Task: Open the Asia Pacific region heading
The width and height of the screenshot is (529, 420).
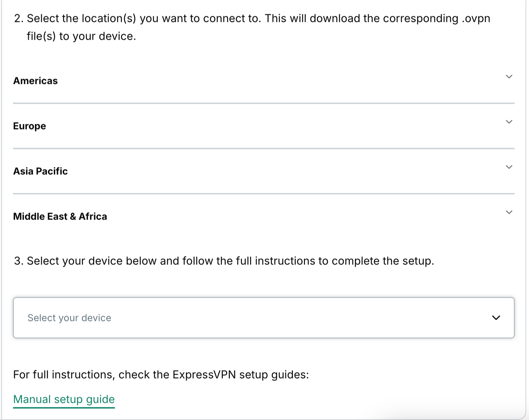Action: point(40,171)
